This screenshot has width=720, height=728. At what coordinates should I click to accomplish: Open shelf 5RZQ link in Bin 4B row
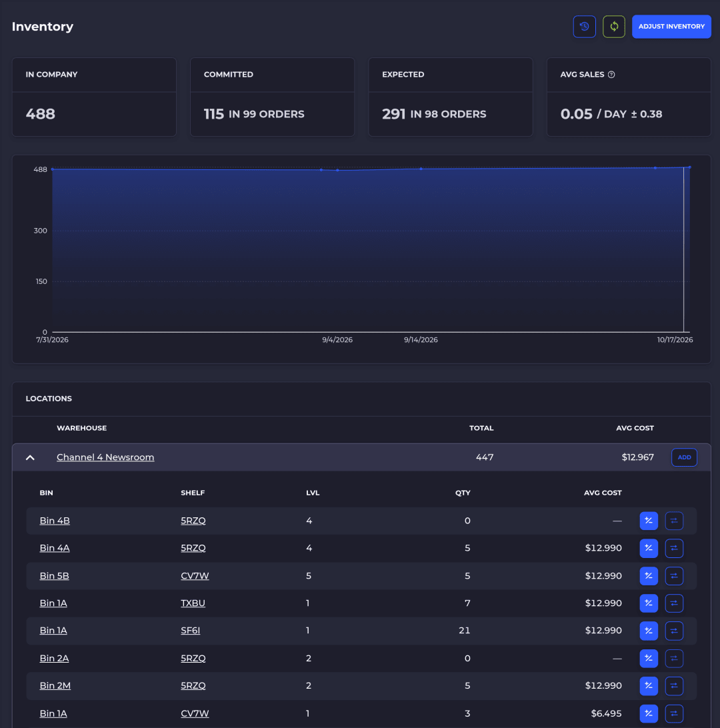pyautogui.click(x=193, y=521)
